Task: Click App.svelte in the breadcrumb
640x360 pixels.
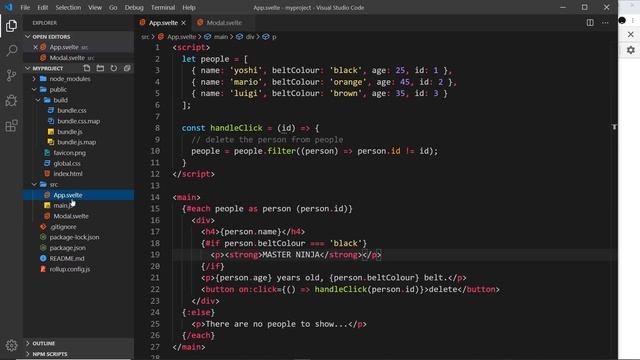Action: pos(182,37)
